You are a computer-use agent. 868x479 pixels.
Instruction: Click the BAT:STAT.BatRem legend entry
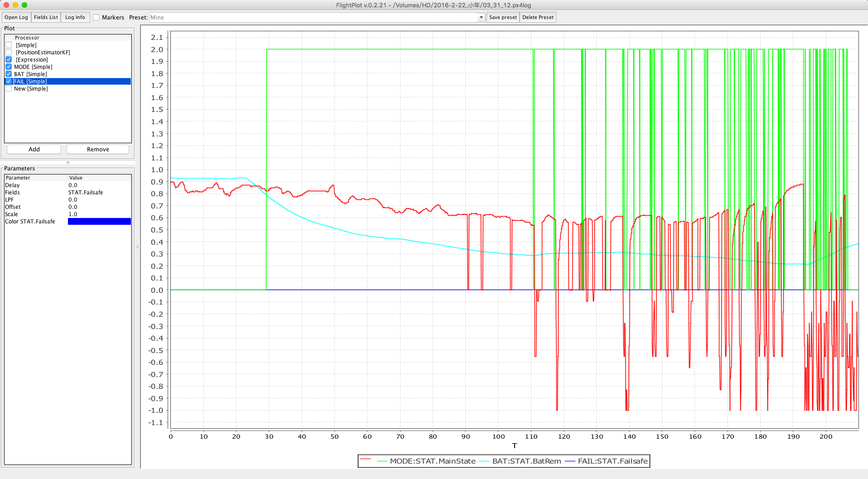(526, 461)
